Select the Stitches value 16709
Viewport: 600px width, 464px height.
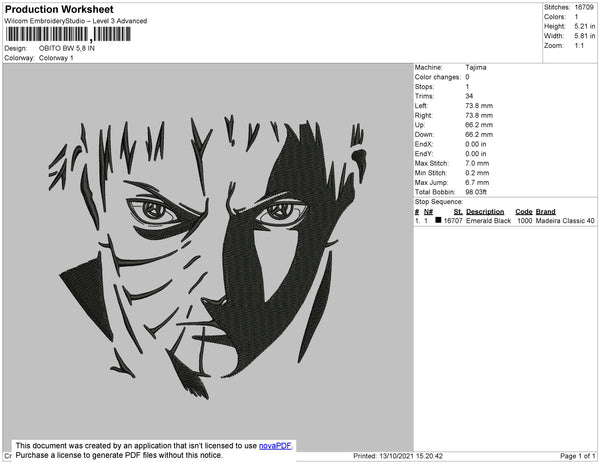coord(584,7)
